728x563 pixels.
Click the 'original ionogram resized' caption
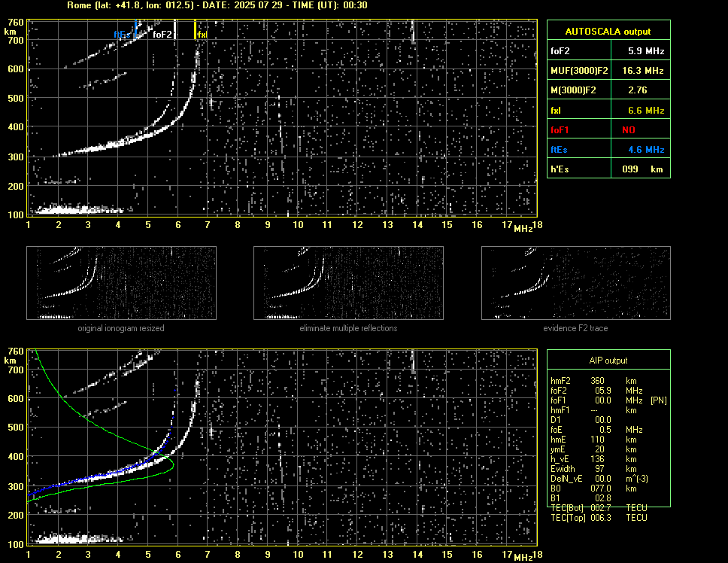tap(121, 328)
